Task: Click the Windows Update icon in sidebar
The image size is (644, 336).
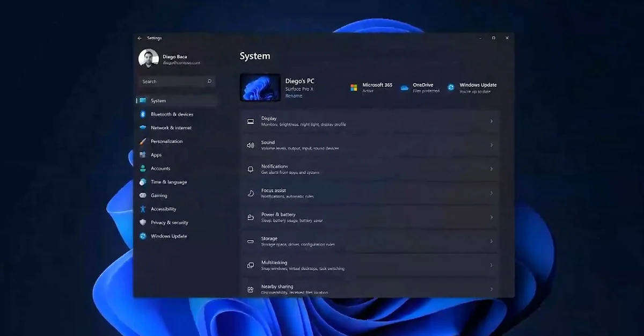Action: pyautogui.click(x=143, y=236)
